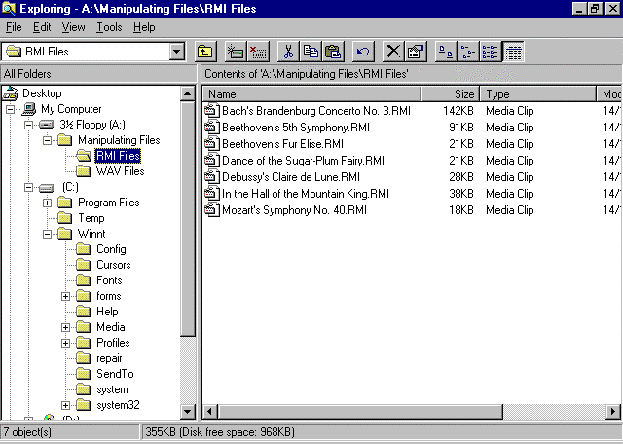Screen dimensions: 623x444
Task: Open the Tools menu
Action: pyautogui.click(x=109, y=27)
